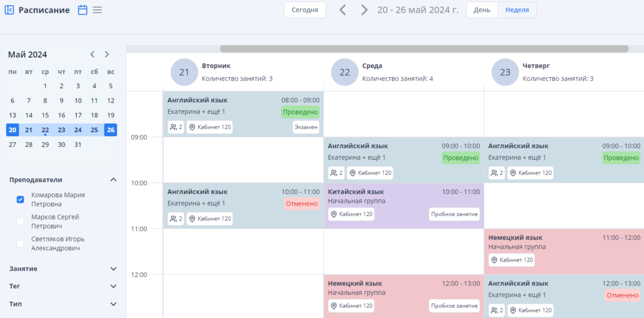
Task: Click the app logo icon beside Расписание
Action: click(9, 10)
